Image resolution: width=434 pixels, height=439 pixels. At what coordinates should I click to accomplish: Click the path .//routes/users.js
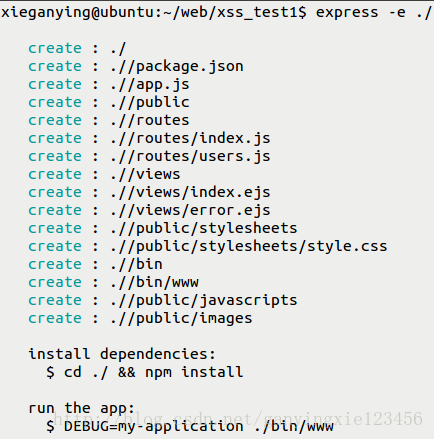point(190,156)
